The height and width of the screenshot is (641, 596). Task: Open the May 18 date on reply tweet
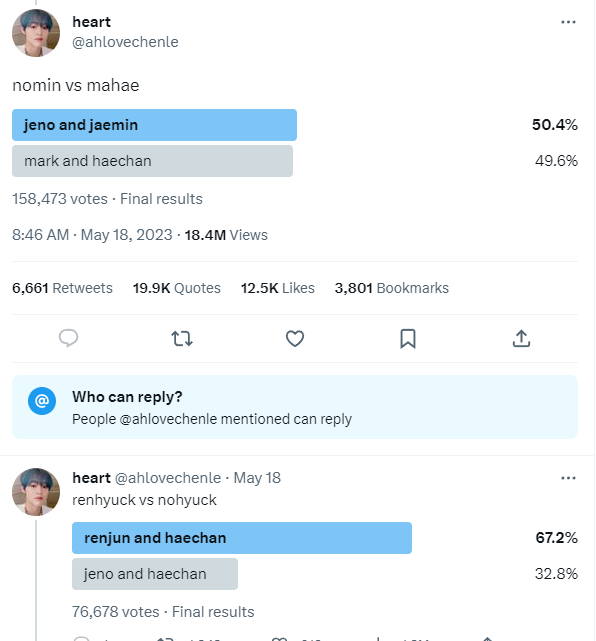(x=257, y=478)
